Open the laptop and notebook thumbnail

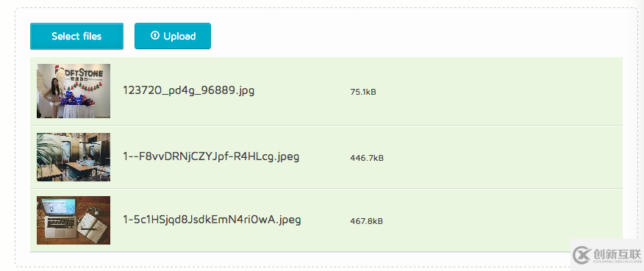click(x=74, y=220)
